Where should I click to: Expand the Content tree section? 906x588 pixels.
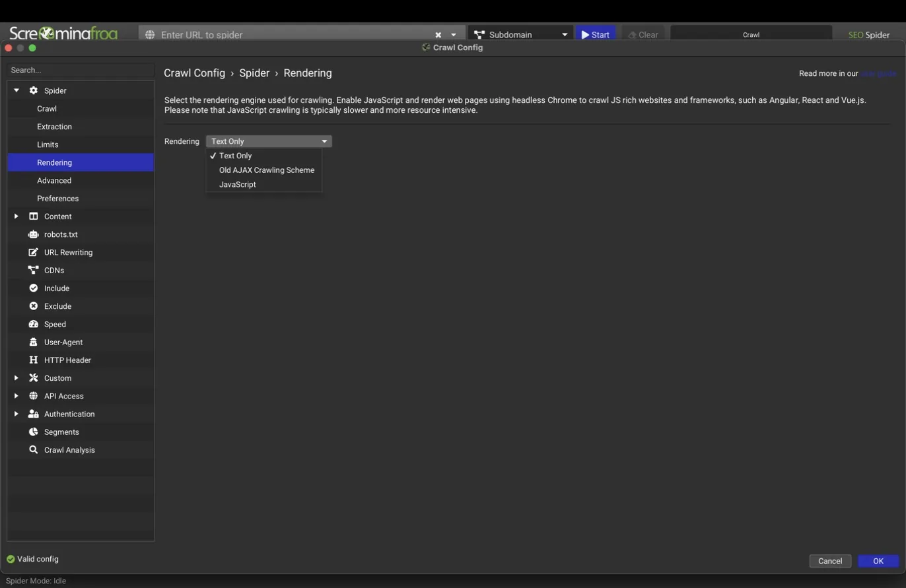pyautogui.click(x=17, y=216)
